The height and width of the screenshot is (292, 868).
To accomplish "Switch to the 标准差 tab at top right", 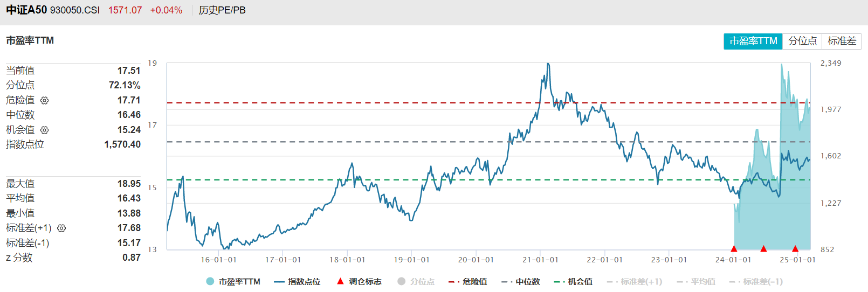I will point(842,41).
